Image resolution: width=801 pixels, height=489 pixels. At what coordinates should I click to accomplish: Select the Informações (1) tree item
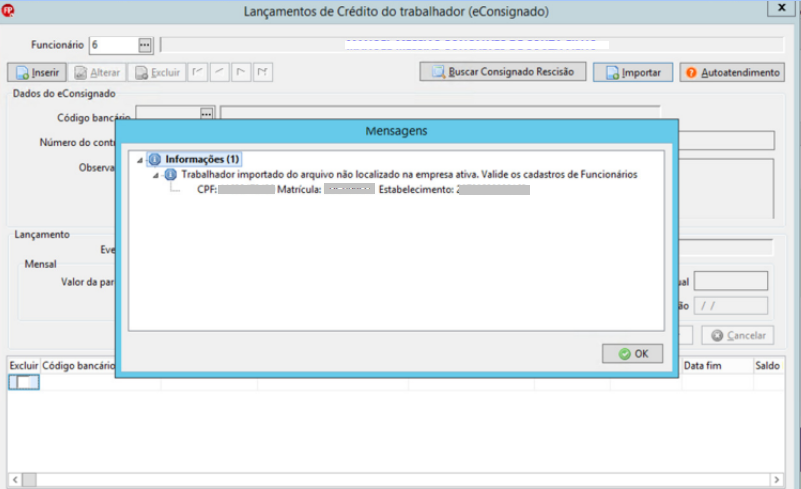(202, 159)
